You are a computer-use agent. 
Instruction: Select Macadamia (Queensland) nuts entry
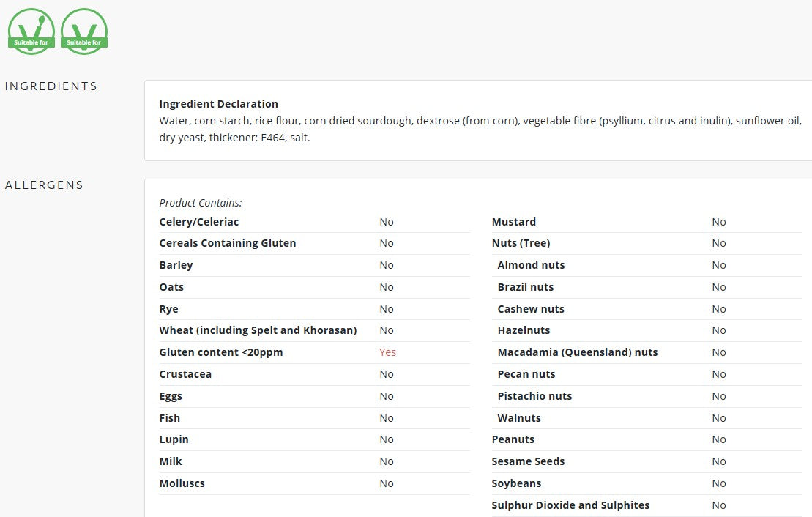578,352
